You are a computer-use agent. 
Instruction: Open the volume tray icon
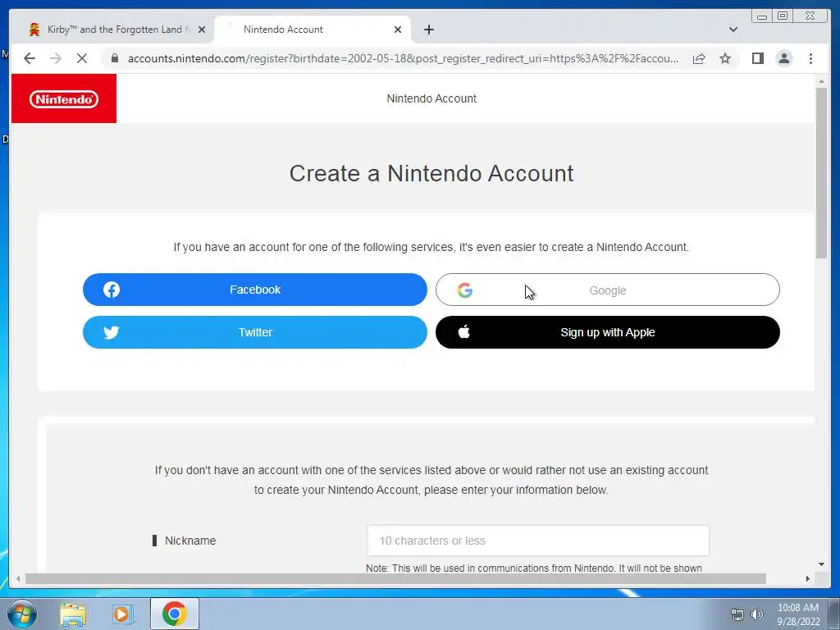(x=757, y=614)
